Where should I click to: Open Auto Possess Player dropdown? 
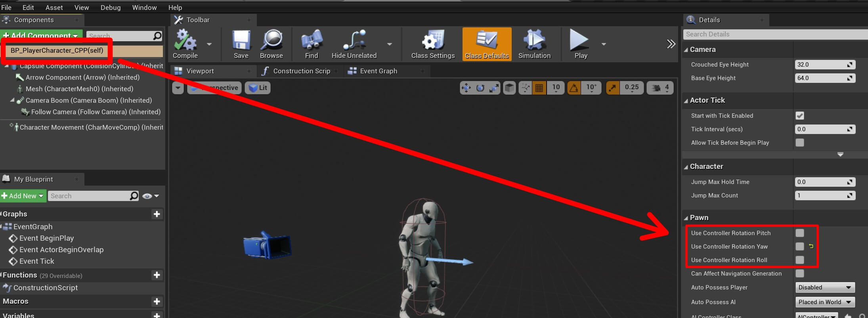[x=825, y=287]
